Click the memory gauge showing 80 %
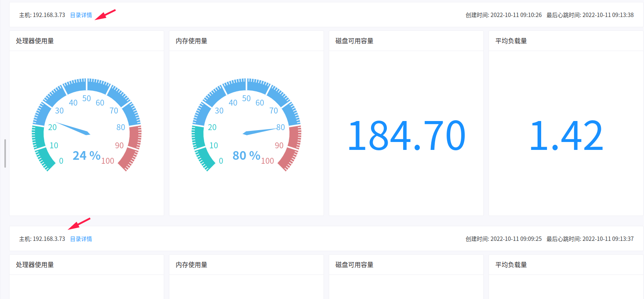 [x=246, y=125]
